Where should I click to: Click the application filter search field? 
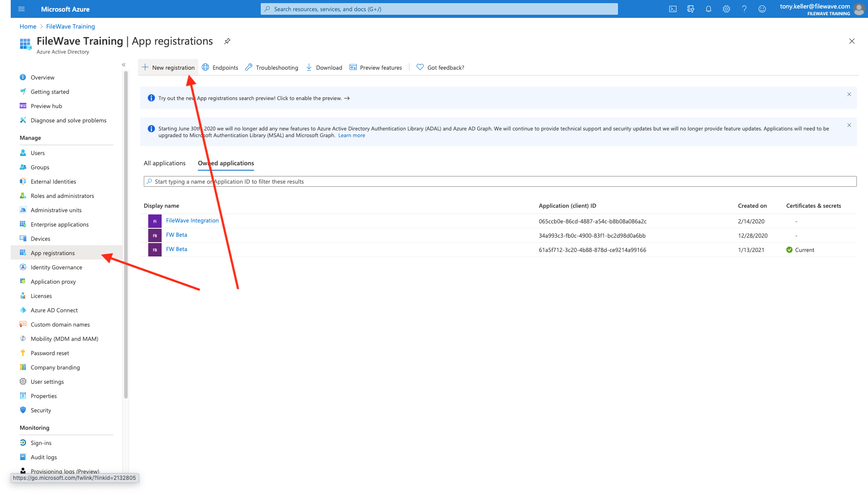[x=500, y=181]
